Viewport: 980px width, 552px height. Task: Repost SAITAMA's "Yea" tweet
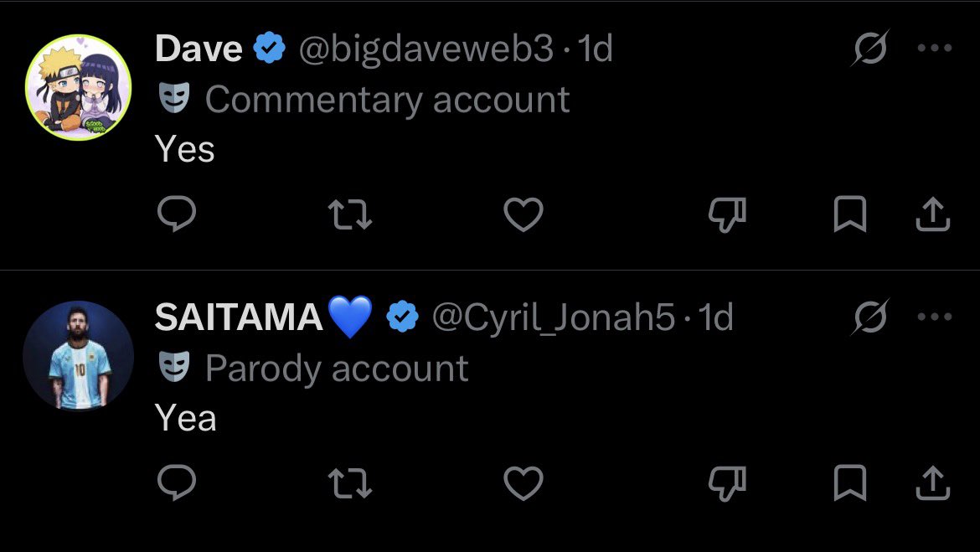[350, 483]
